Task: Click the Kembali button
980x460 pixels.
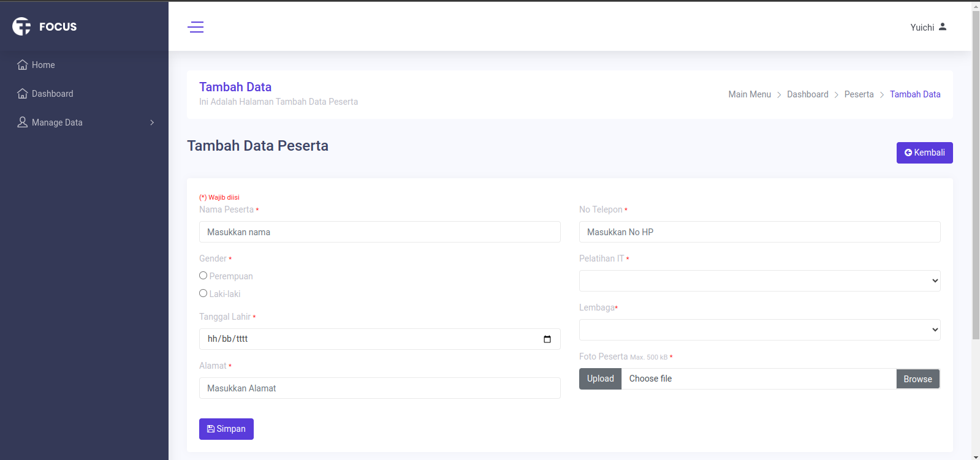Action: pyautogui.click(x=924, y=153)
